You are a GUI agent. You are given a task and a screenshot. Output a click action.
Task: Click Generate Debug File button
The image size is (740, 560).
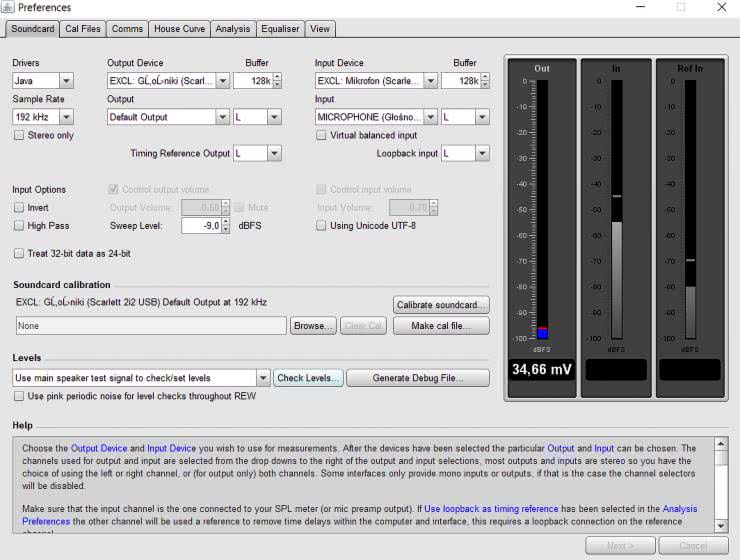pyautogui.click(x=417, y=378)
